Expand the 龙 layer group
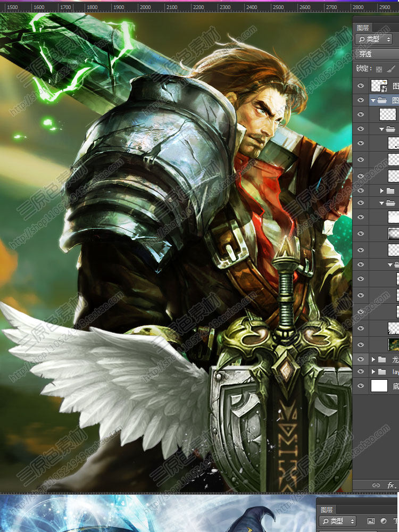This screenshot has height=532, width=399. (x=373, y=359)
